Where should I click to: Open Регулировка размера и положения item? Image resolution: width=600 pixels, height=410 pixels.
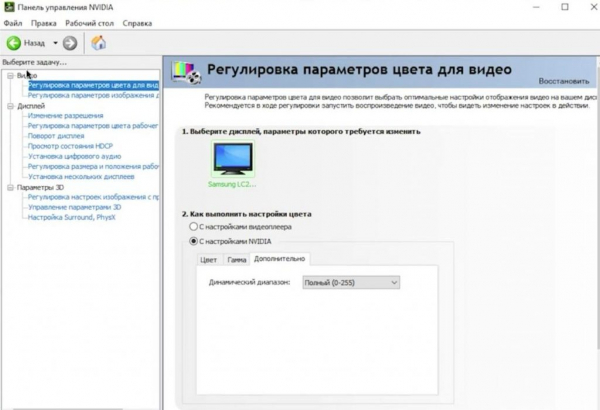[93, 167]
